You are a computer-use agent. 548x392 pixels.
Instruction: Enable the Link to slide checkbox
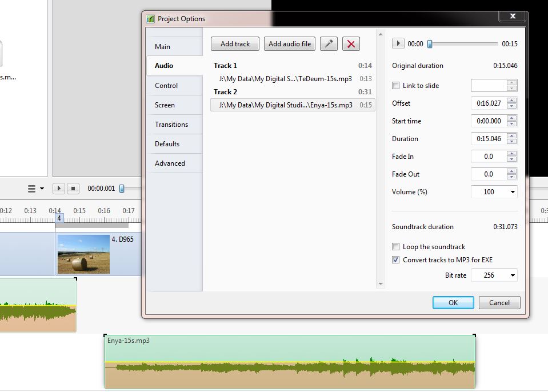click(x=396, y=86)
